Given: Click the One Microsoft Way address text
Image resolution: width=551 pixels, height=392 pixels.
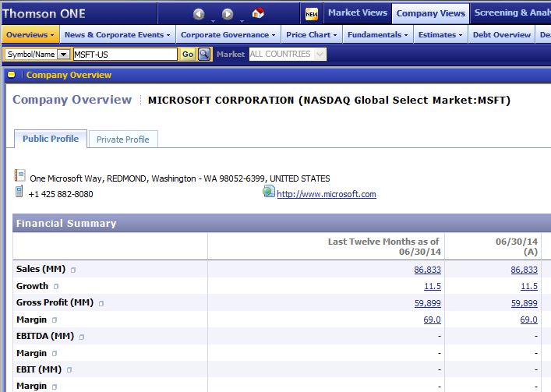Looking at the screenshot, I should click(179, 178).
